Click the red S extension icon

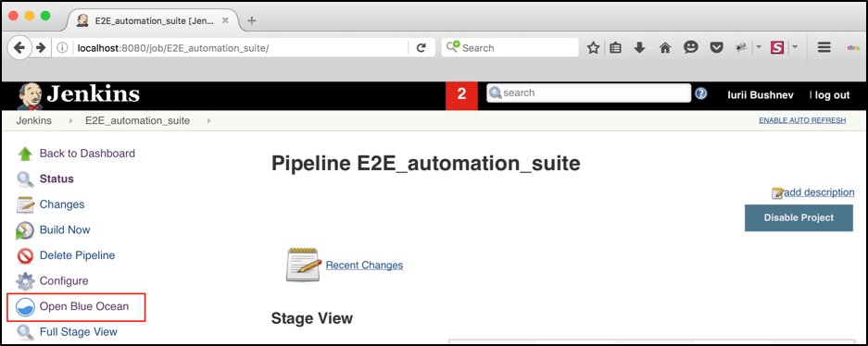777,48
